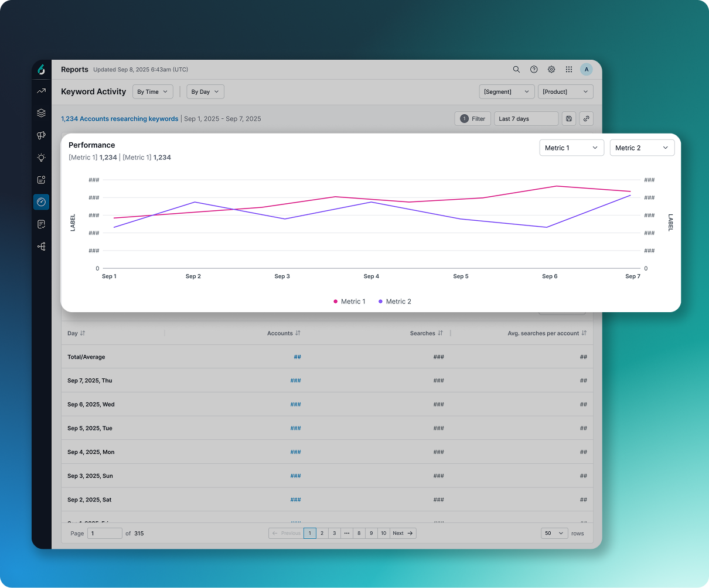Open the trending line chart sidebar icon

point(41,91)
